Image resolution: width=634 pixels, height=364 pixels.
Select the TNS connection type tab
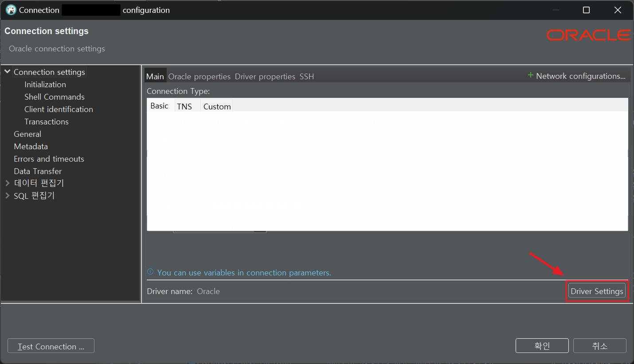[184, 107]
